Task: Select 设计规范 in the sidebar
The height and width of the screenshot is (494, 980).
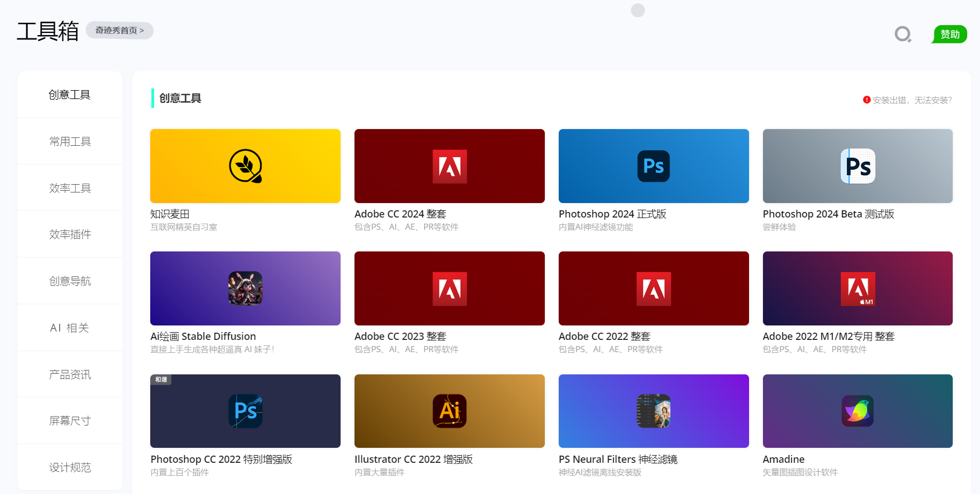Action: tap(70, 467)
